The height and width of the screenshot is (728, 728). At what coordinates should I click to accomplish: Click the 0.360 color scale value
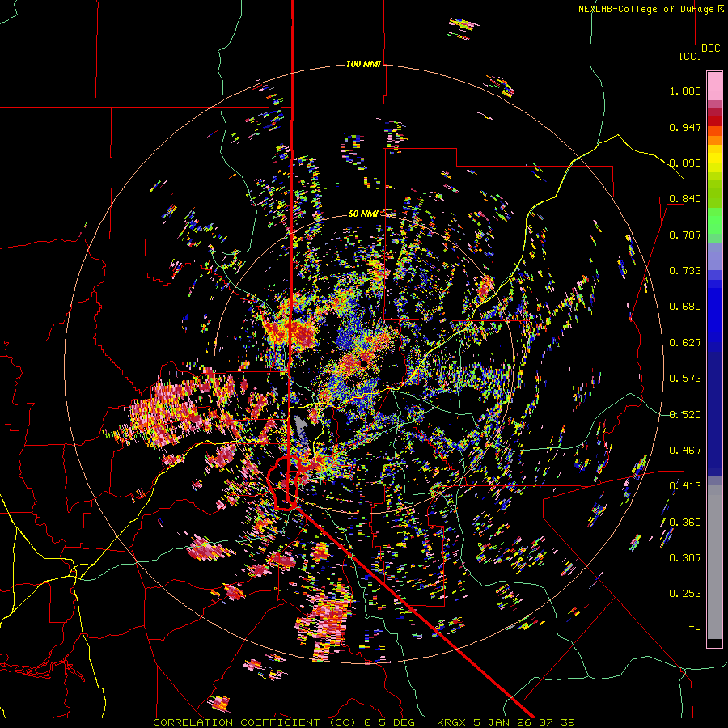(x=685, y=523)
